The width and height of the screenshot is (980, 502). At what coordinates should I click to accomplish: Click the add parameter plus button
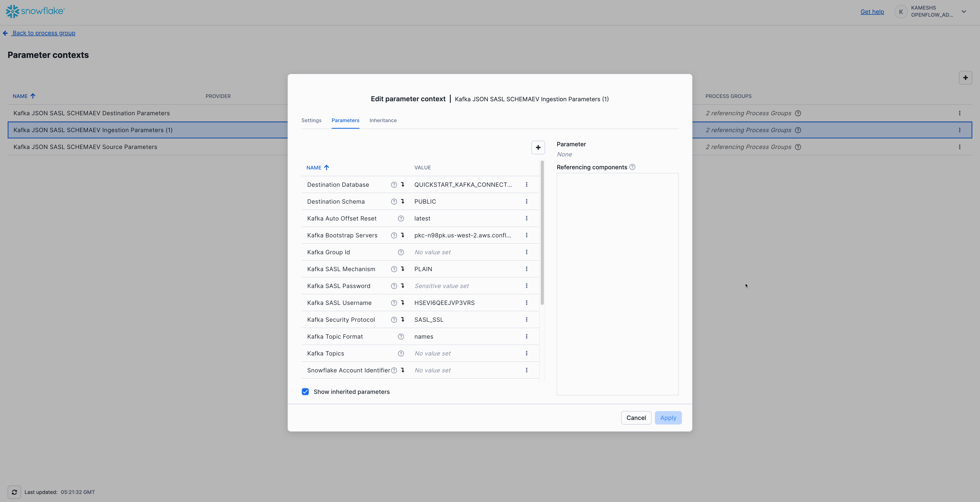[538, 148]
